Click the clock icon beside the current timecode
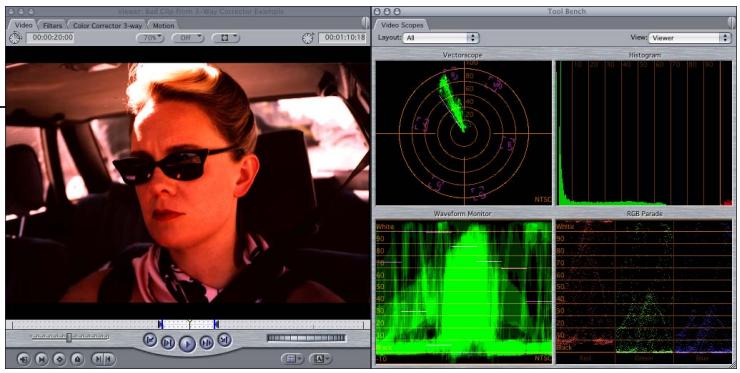The image size is (740, 373). [308, 38]
